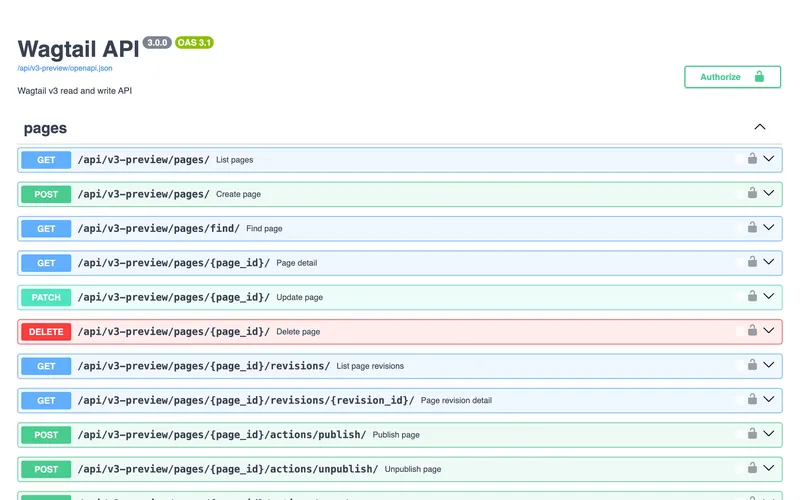Click the List page revisions description text
This screenshot has width=800, height=500.
coord(370,366)
